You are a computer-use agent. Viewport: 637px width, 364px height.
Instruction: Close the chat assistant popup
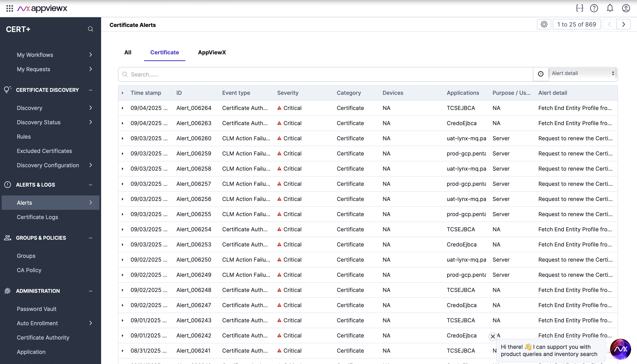(492, 336)
